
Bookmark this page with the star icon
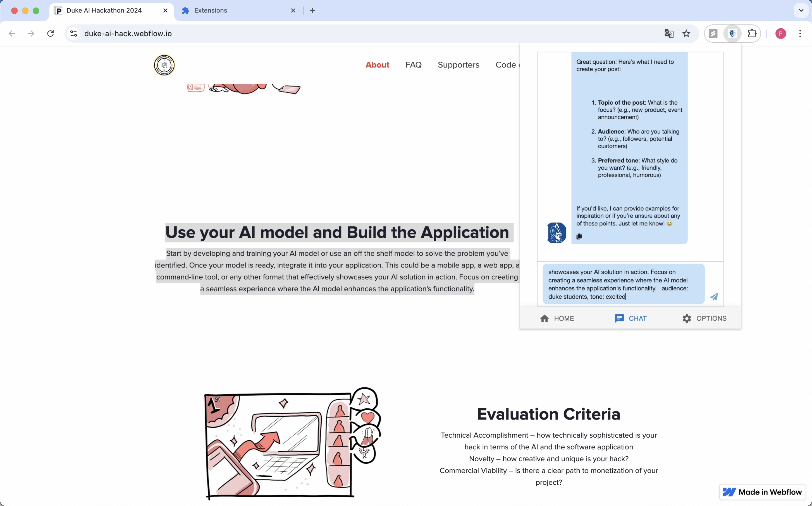686,33
